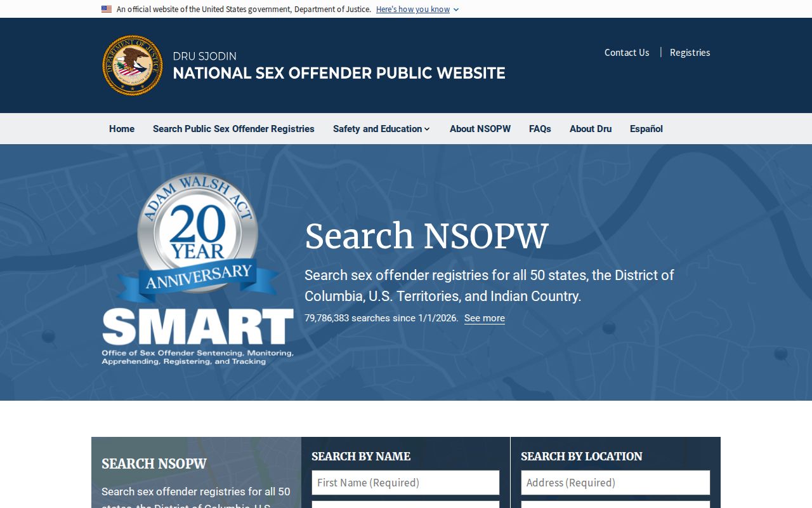Follow the "See more" searches link
The image size is (812, 508).
pos(485,318)
